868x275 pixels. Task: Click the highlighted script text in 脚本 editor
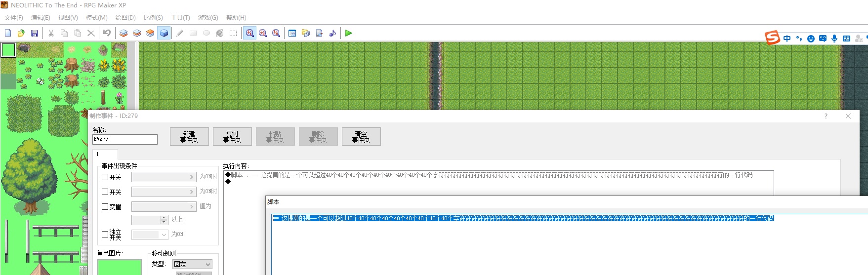click(523, 218)
